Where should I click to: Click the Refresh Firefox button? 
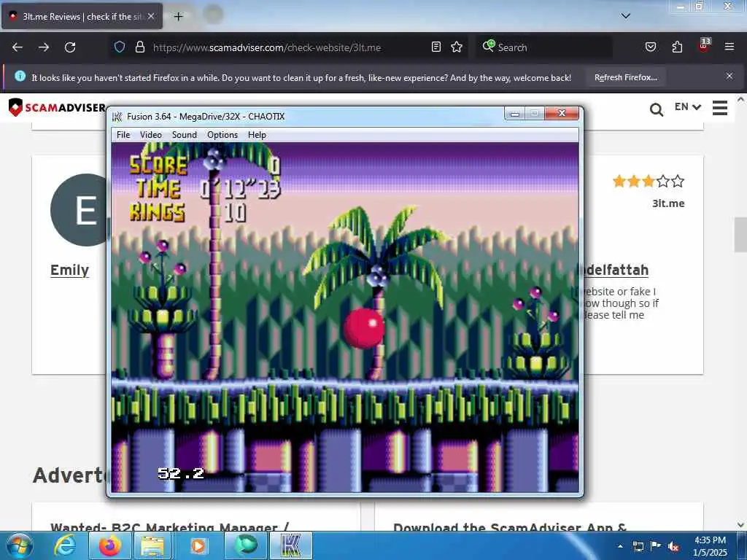click(625, 77)
